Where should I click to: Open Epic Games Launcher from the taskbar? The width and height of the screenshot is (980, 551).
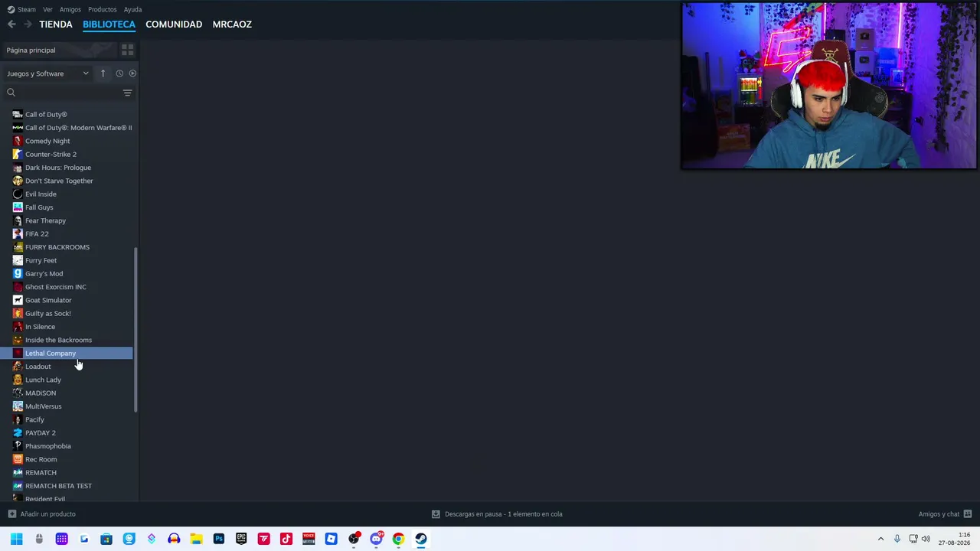pyautogui.click(x=241, y=539)
